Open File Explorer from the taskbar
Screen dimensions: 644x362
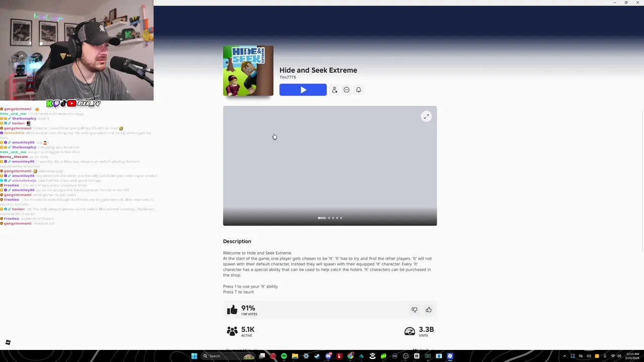(x=295, y=356)
